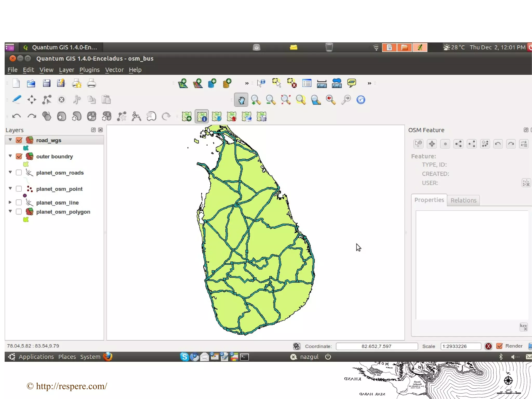532x399 pixels.
Task: Click the Refresh map icon
Action: point(361,100)
